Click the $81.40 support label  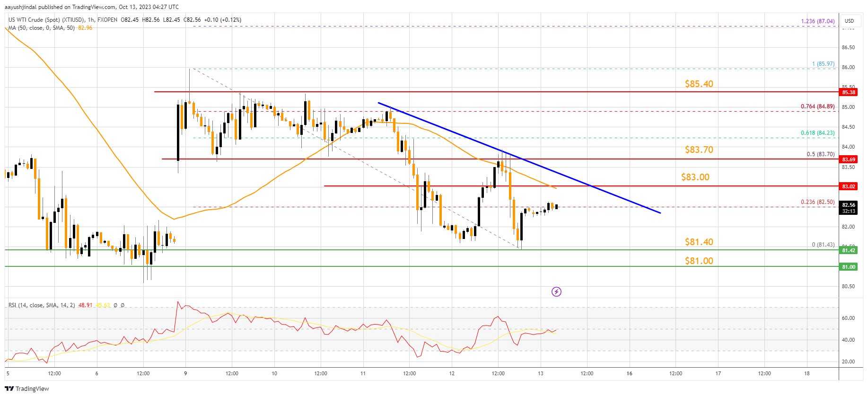click(x=699, y=242)
